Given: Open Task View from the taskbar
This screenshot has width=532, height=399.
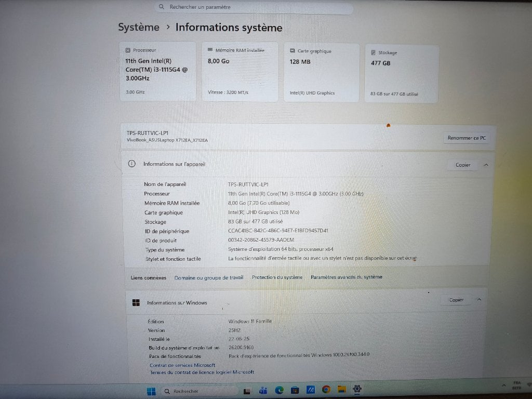Looking at the screenshot, I should [x=247, y=391].
